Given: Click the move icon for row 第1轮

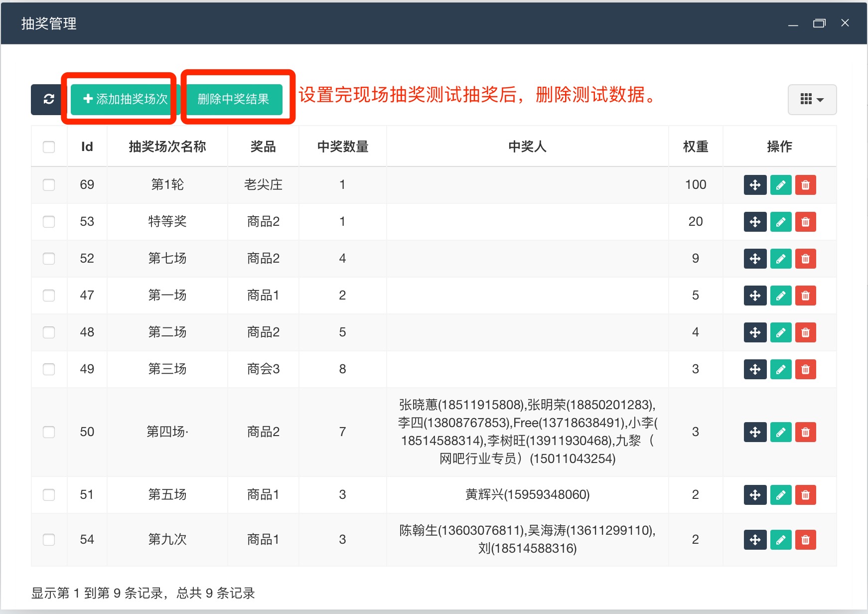Looking at the screenshot, I should (755, 185).
